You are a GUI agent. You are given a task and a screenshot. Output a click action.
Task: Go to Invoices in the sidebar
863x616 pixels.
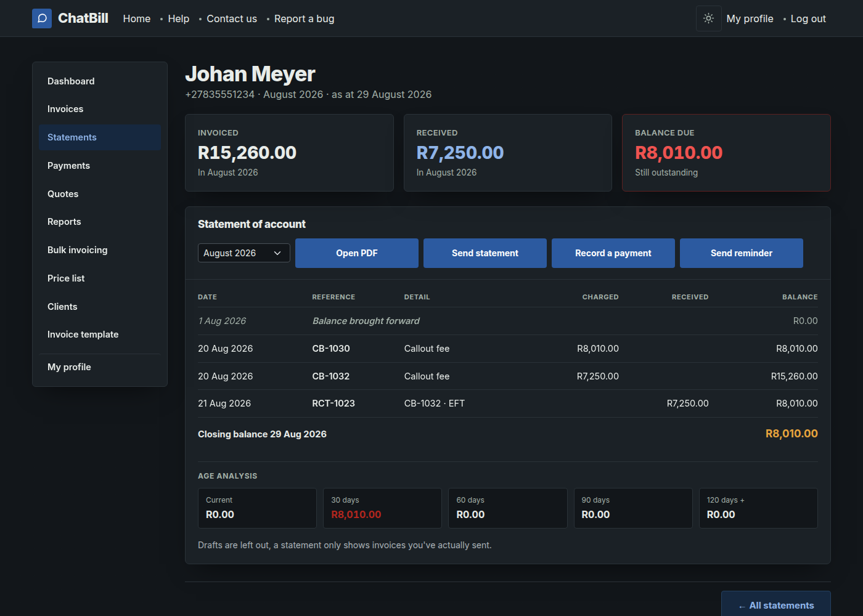tap(100, 109)
